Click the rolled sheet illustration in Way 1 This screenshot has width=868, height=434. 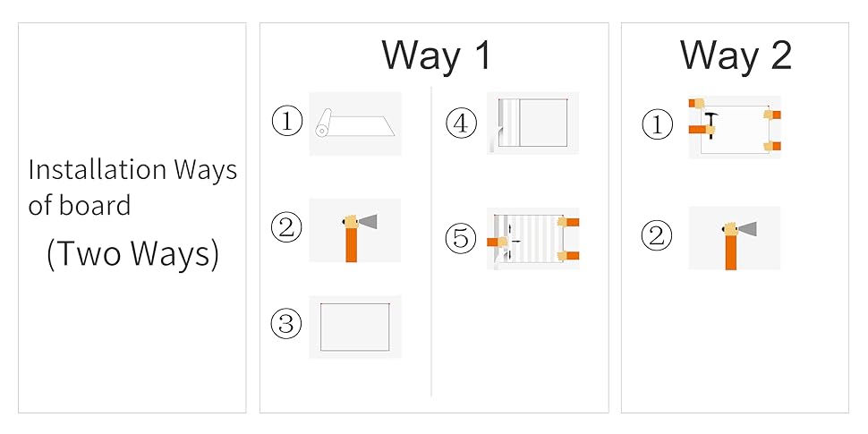click(355, 123)
